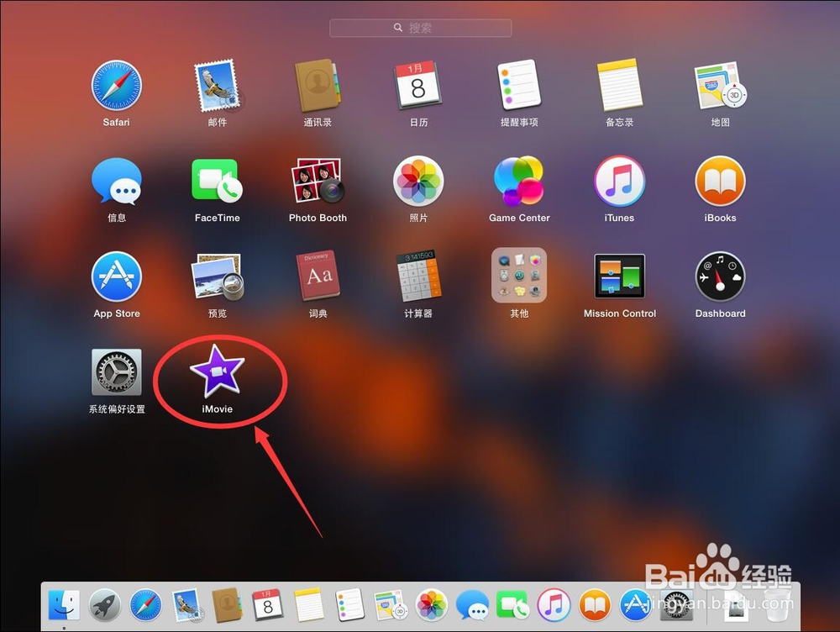Open 系统偏好设置 in the Launchpad grid

coord(116,372)
